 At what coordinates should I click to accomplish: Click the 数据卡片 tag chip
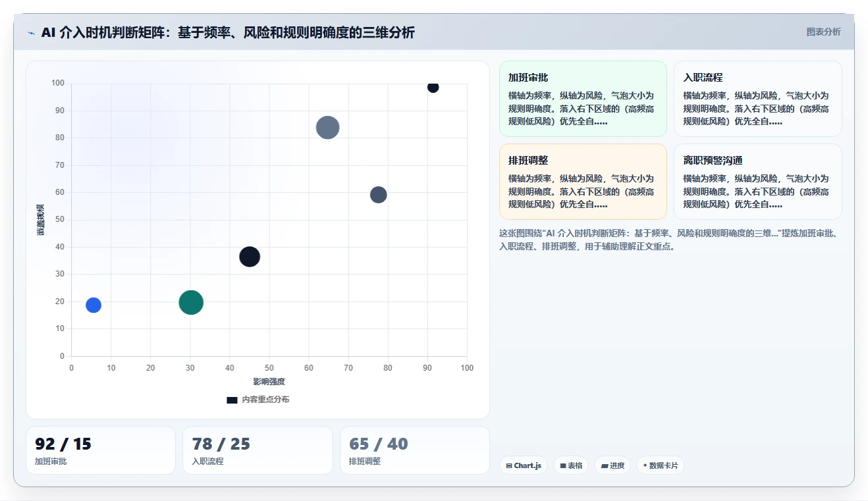[660, 465]
